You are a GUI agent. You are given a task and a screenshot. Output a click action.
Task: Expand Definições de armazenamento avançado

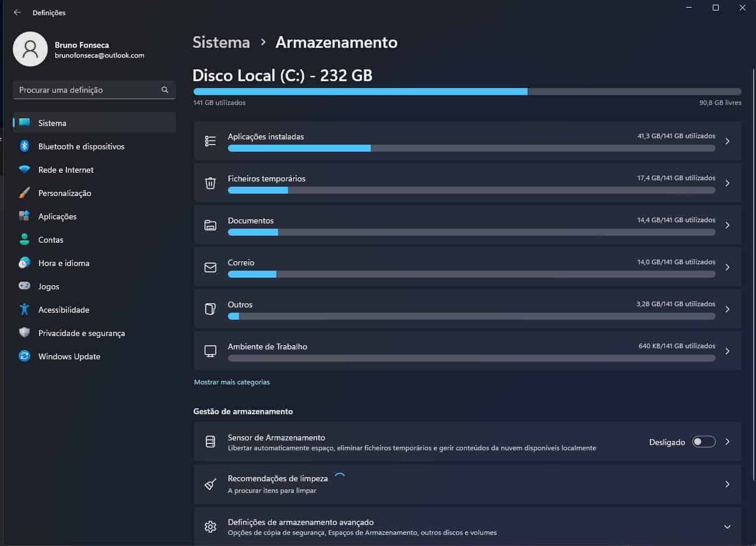(x=727, y=527)
